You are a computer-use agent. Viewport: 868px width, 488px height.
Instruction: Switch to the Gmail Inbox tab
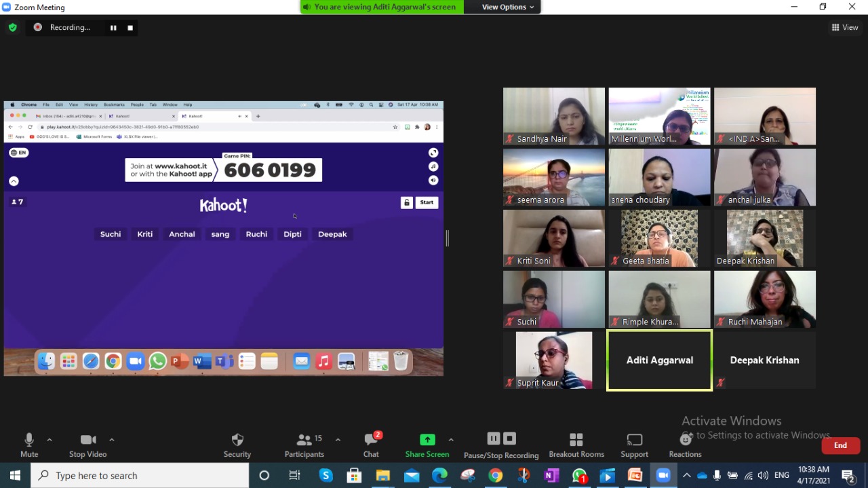click(69, 116)
